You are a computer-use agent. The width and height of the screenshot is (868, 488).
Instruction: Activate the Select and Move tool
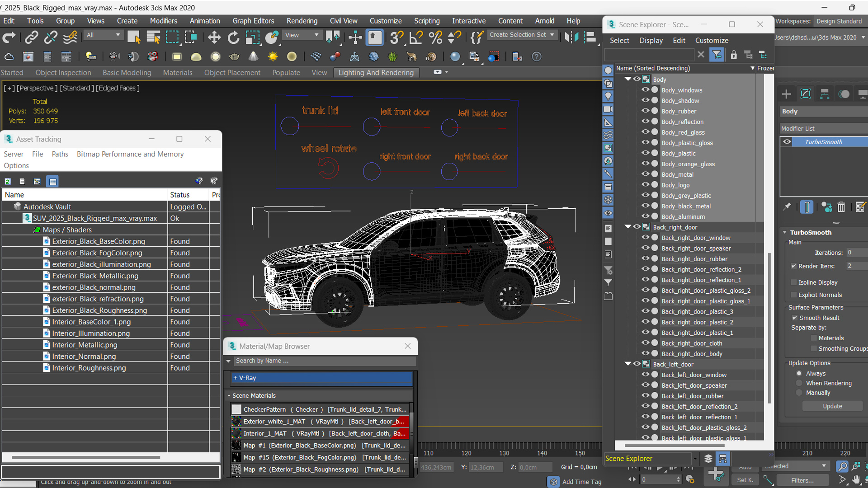[x=214, y=38]
